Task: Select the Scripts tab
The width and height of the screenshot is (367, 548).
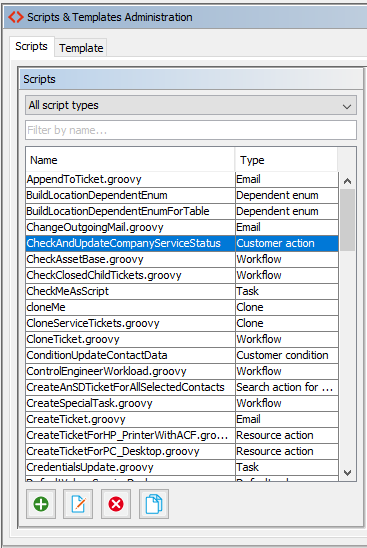Action: [31, 46]
